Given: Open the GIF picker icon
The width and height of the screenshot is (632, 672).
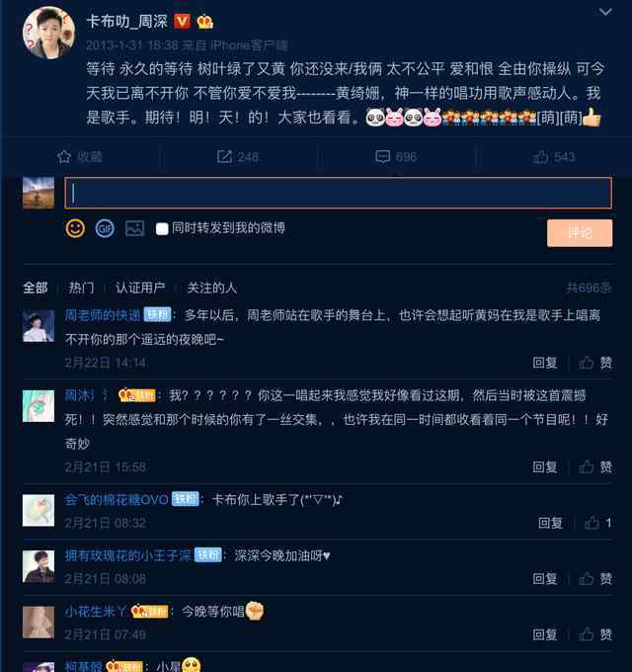Looking at the screenshot, I should coord(105,228).
